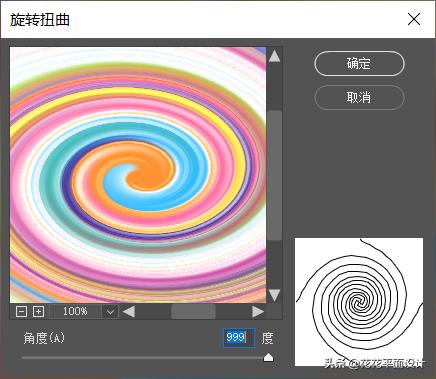Open the 100% zoom level dropdown
The width and height of the screenshot is (436, 379).
pos(110,312)
